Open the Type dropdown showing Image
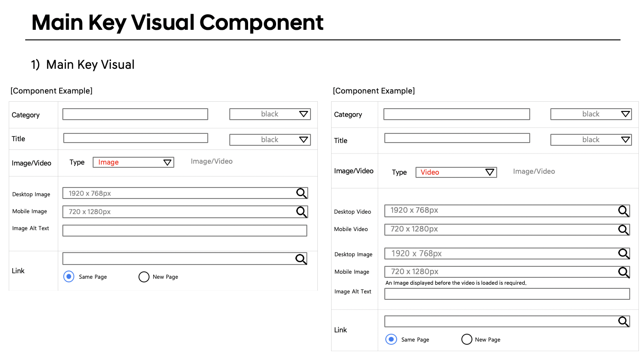Viewport: 643px width, 364px height. [x=133, y=162]
